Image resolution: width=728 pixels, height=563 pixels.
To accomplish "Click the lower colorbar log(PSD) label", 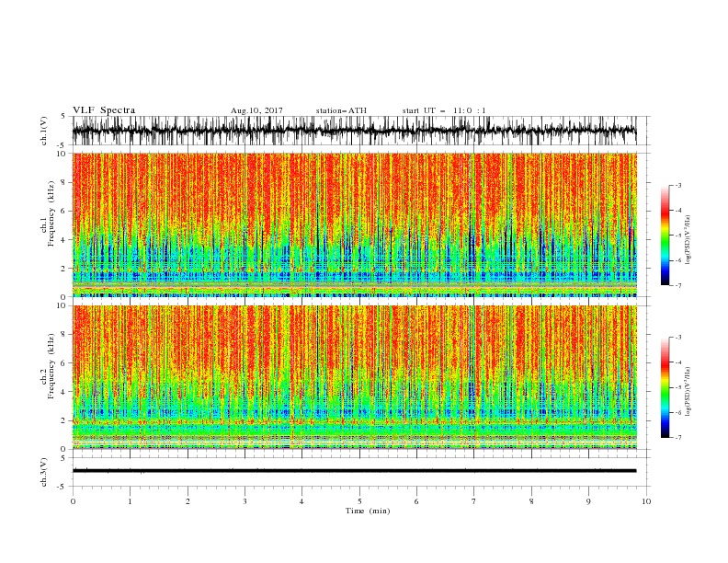I will (x=688, y=391).
